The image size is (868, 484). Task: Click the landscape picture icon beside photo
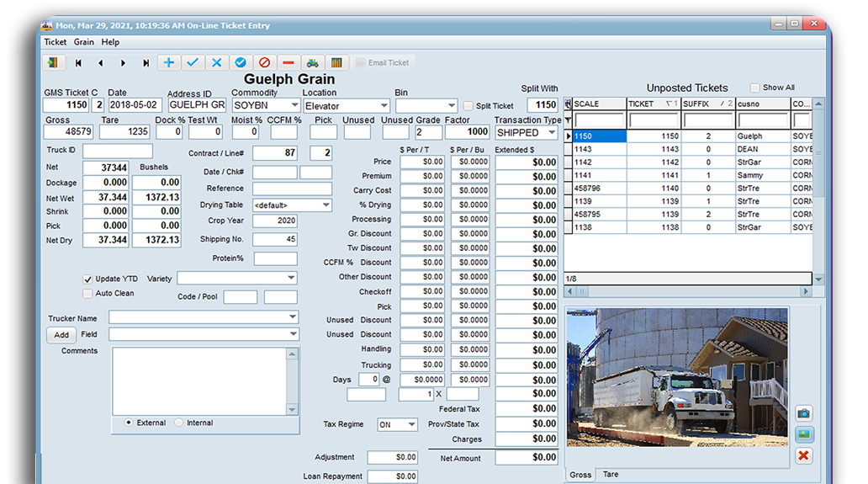point(804,434)
